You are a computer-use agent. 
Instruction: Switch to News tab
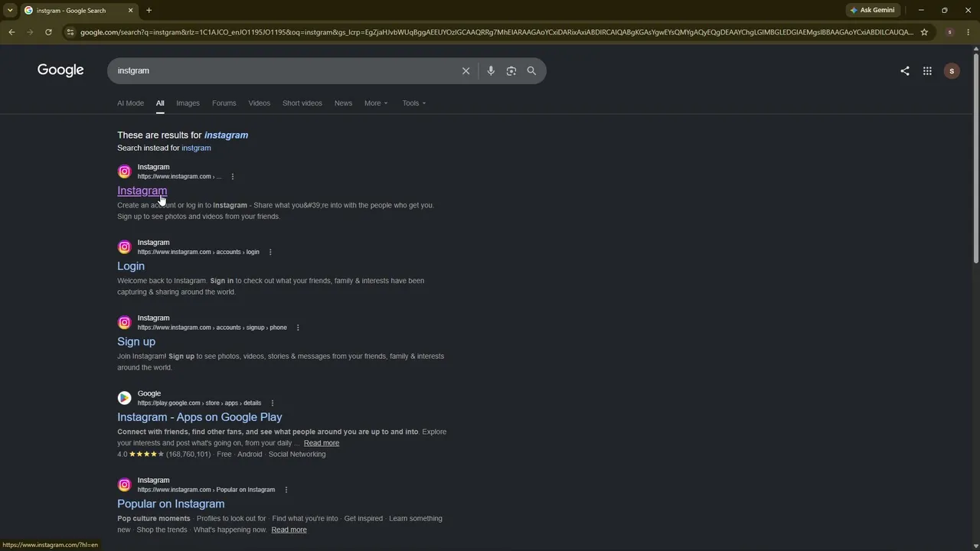(343, 103)
